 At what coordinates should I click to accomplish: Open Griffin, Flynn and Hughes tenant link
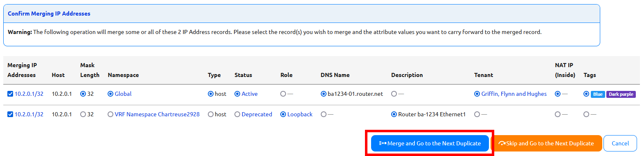514,94
